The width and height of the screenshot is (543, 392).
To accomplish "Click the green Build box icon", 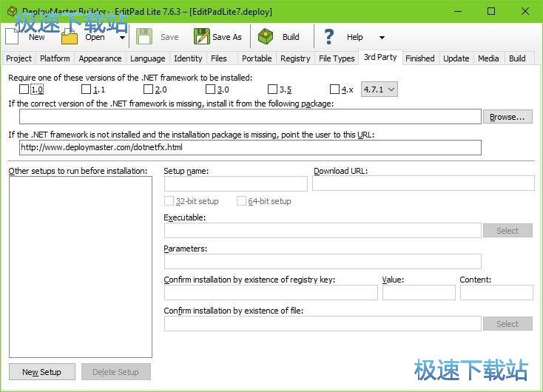I will [266, 36].
